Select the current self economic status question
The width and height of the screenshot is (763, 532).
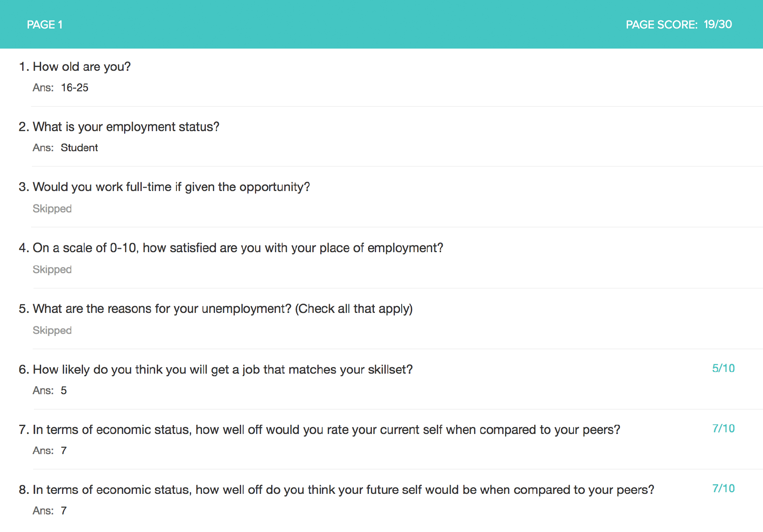[326, 430]
